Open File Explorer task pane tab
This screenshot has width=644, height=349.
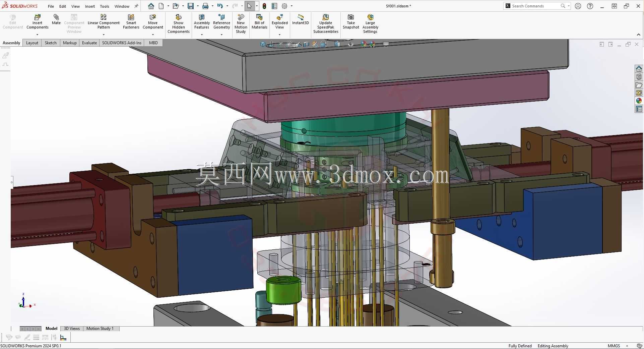click(639, 85)
